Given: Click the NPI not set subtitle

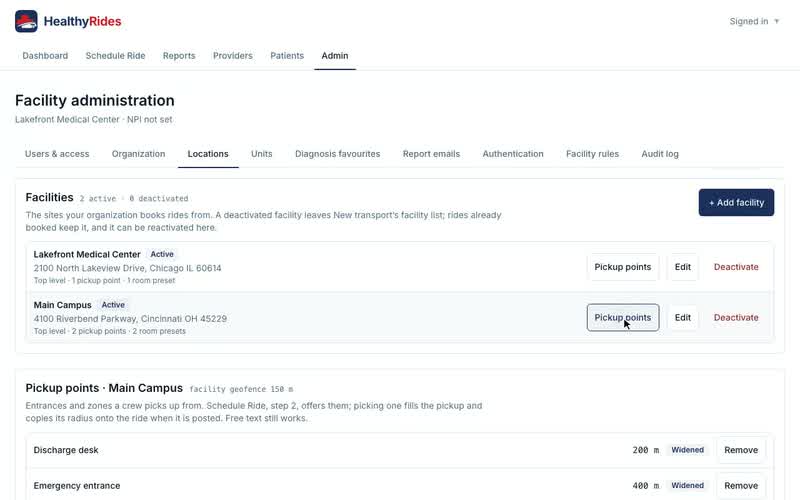Looking at the screenshot, I should pyautogui.click(x=149, y=119).
